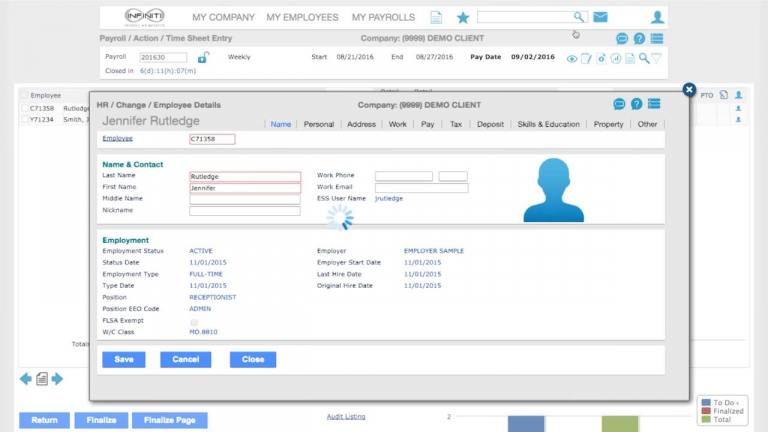Check the Y71234 row checkbox

coord(24,120)
